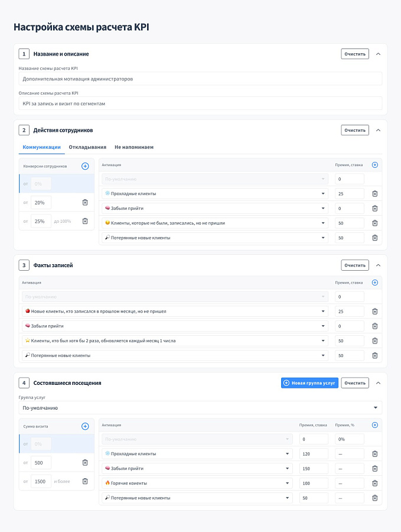401x532 pixels.
Task: Add activation row in Communications table
Action: 375,165
